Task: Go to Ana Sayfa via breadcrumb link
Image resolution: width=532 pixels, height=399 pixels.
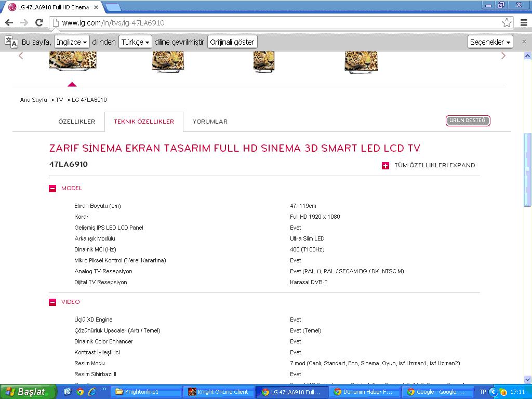Action: click(33, 100)
